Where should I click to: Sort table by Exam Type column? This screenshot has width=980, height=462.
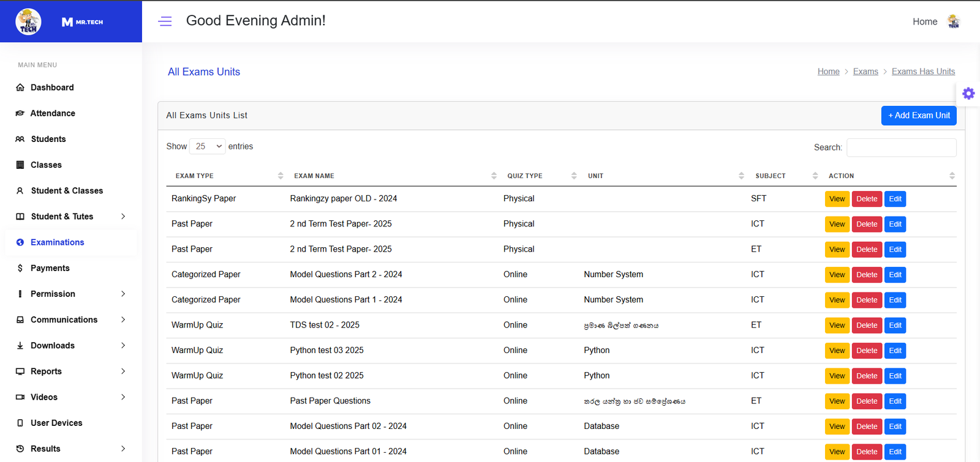(x=195, y=176)
